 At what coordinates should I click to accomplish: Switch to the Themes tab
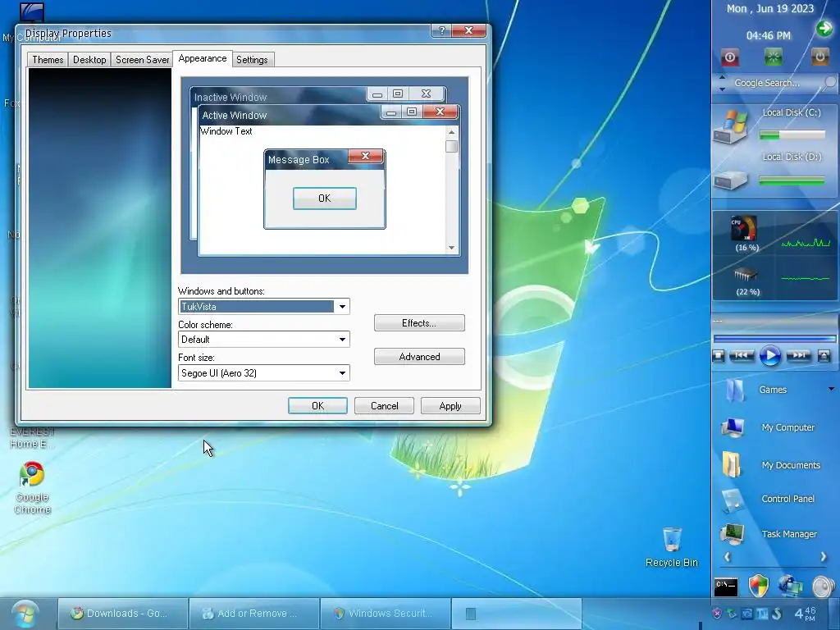pos(48,59)
